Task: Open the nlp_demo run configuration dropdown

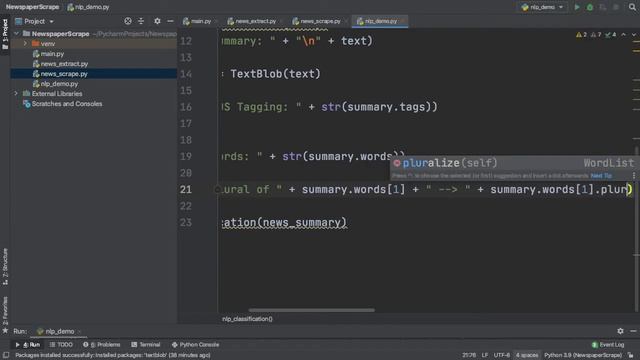Action: (543, 7)
